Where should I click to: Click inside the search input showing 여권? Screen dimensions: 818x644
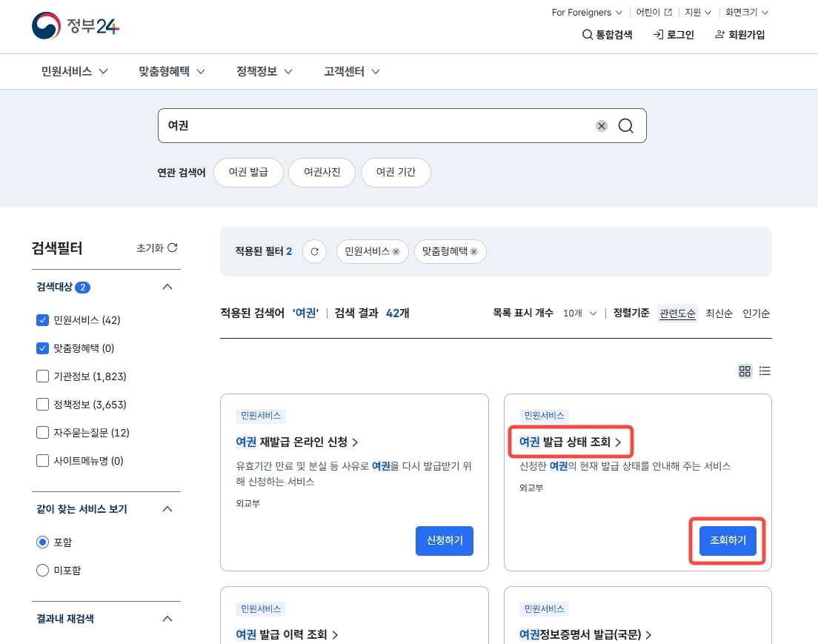pos(370,126)
